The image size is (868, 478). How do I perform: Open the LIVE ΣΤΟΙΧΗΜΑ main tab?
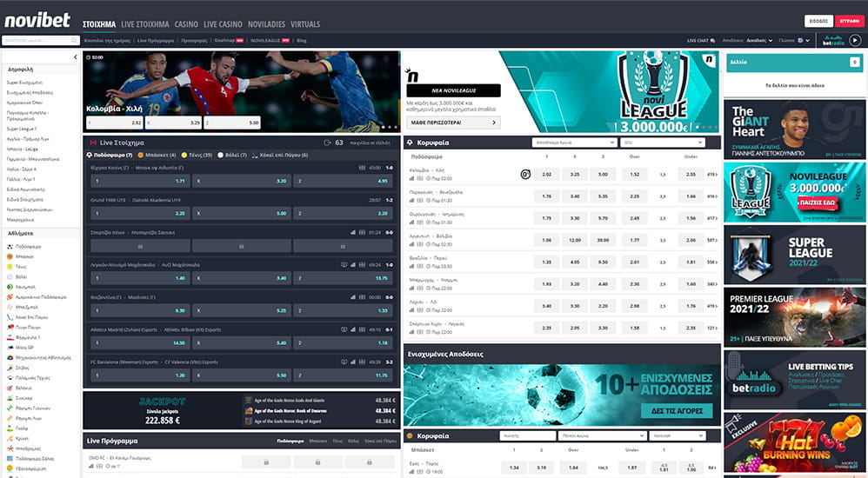(x=145, y=24)
